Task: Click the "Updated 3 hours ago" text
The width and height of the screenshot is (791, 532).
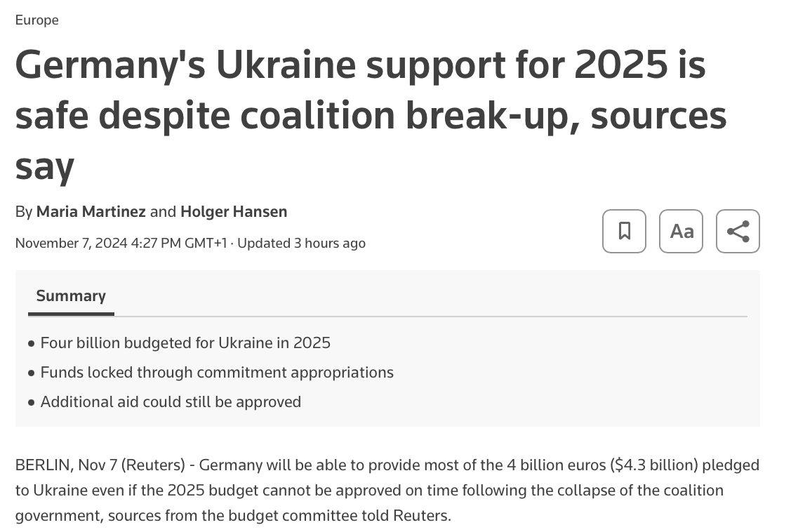Action: [302, 243]
